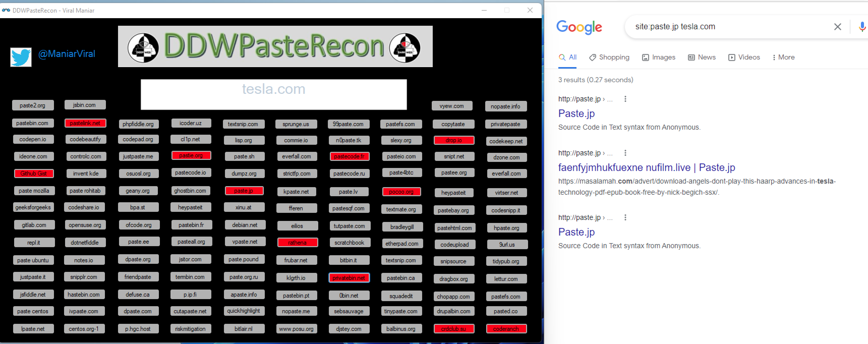Click the paste mozilla button

point(34,191)
